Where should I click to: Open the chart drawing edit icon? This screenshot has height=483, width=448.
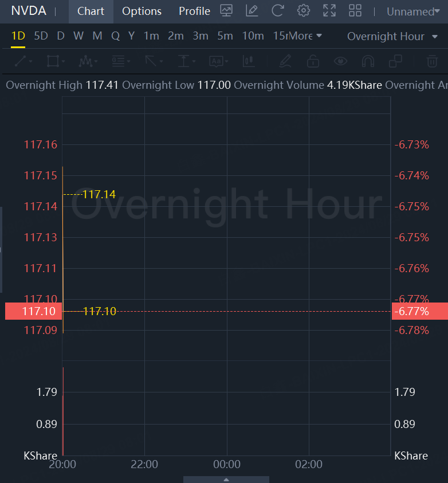(x=251, y=11)
